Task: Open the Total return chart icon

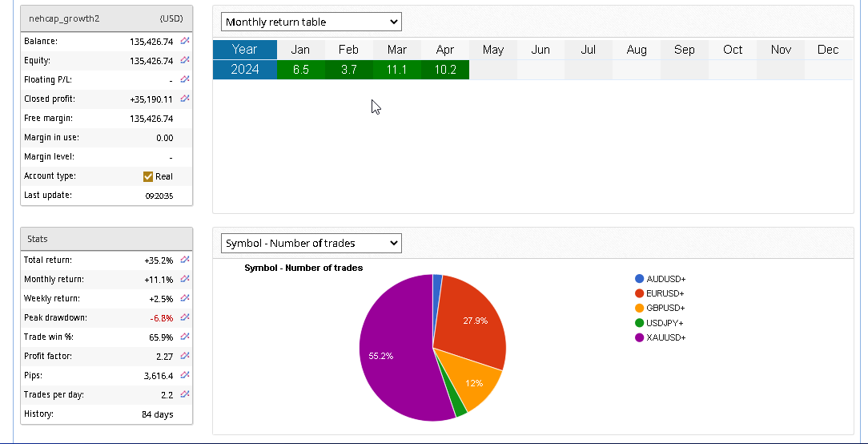Action: tap(185, 260)
